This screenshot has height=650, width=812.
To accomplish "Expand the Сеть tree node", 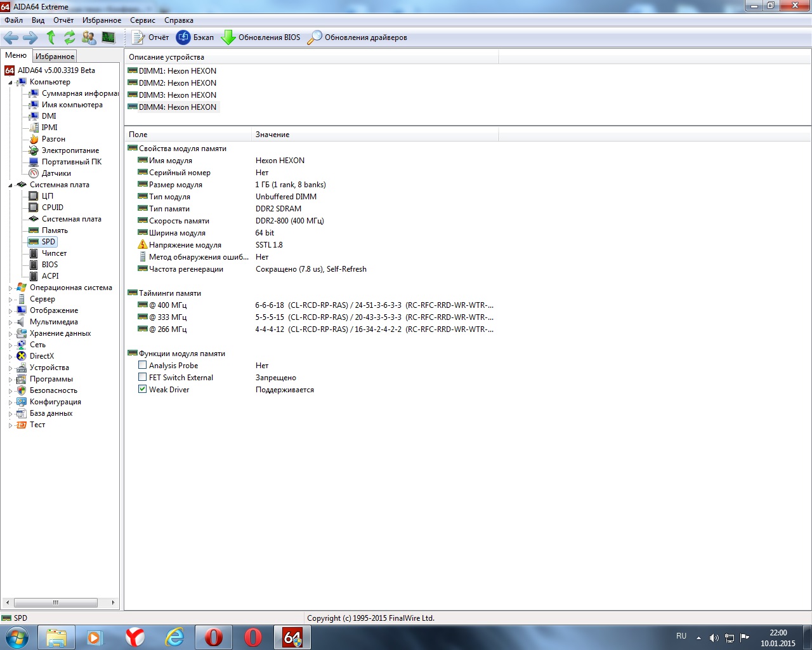I will (x=10, y=345).
